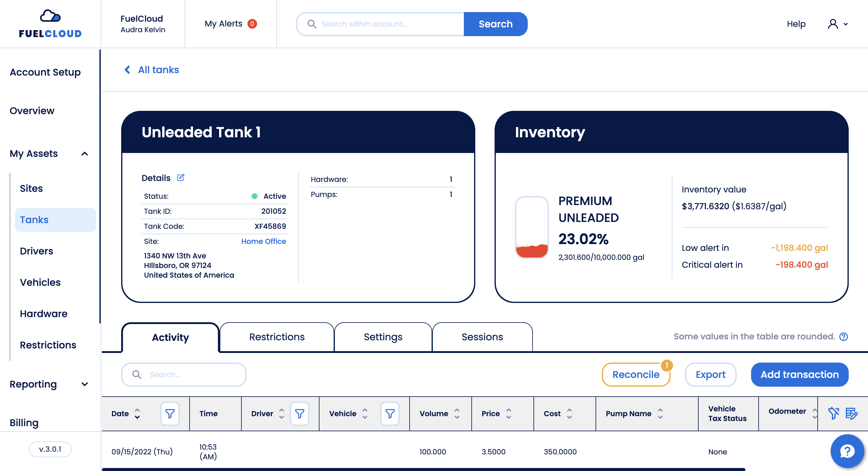868x471 pixels.
Task: Click the Details edit pencil icon
Action: [181, 177]
